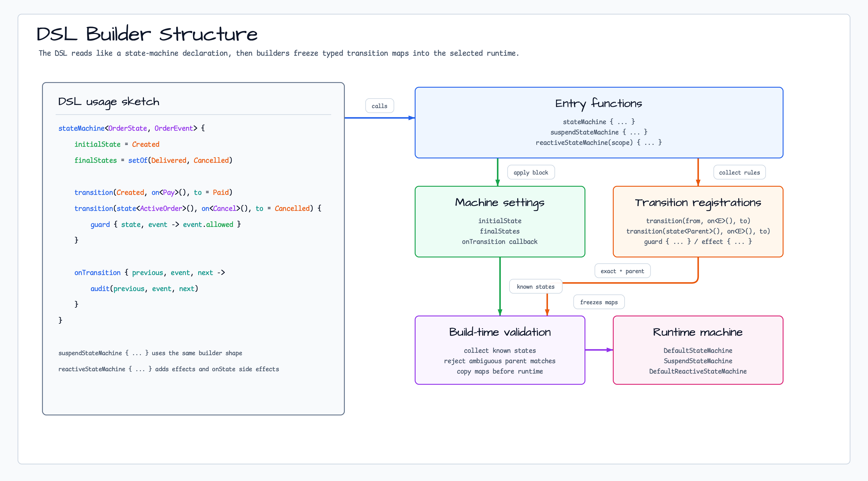Select the note "adds effects and onState side effects"
868x481 pixels.
(217, 369)
